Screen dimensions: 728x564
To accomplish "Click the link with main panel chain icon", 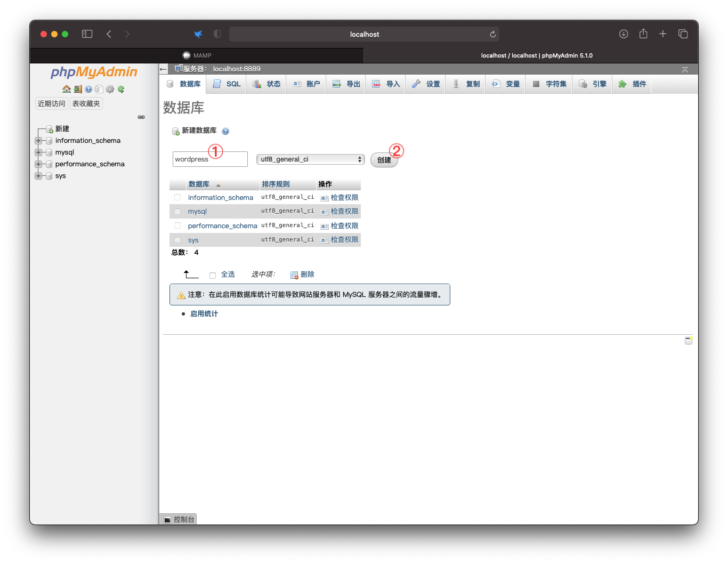I will [x=141, y=117].
